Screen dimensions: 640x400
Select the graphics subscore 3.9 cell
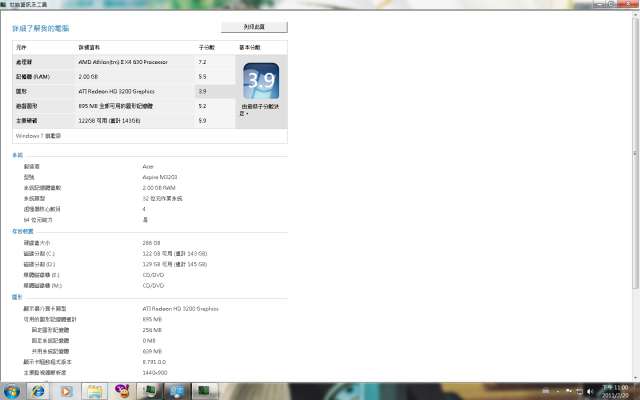(215, 91)
